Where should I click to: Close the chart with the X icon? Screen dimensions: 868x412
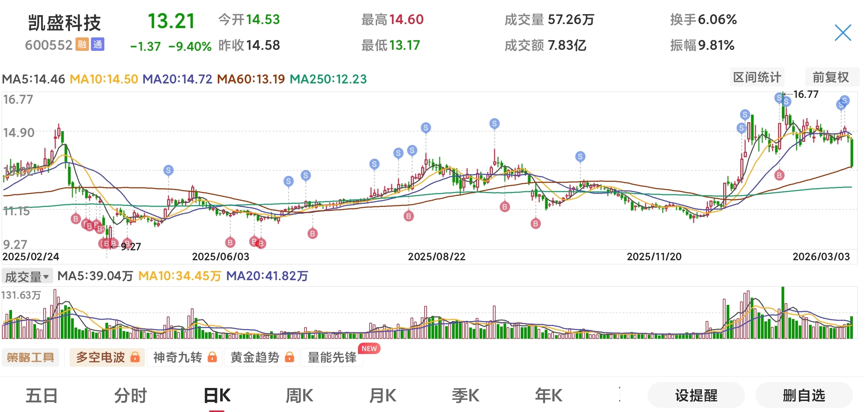[x=843, y=33]
